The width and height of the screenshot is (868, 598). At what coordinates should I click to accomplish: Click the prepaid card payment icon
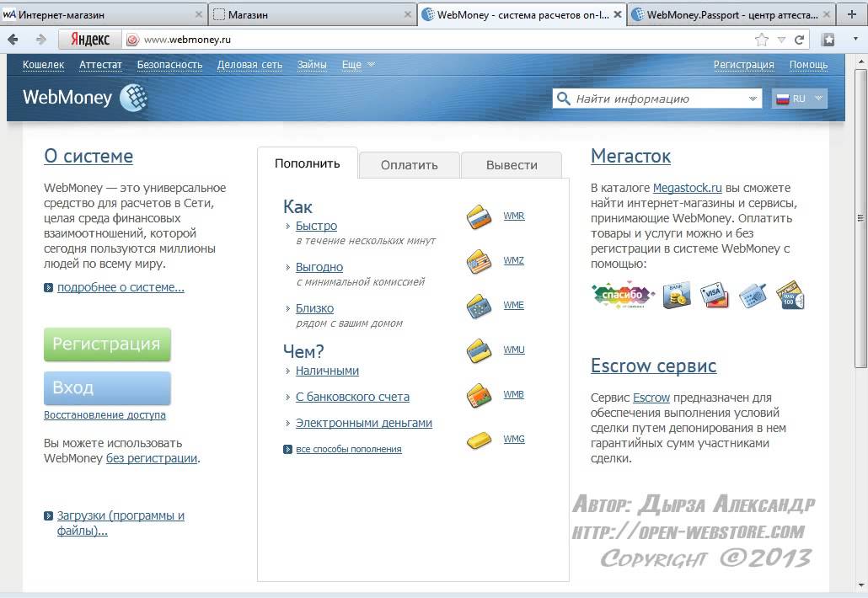[x=790, y=295]
